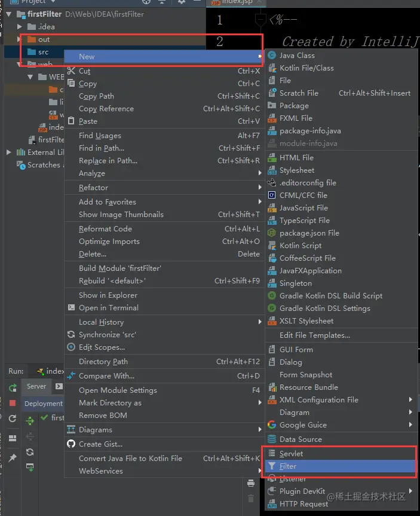Switch to the Server tab
The image size is (420, 516).
pyautogui.click(x=36, y=386)
